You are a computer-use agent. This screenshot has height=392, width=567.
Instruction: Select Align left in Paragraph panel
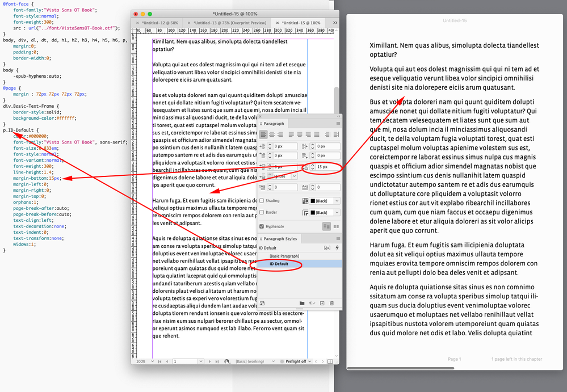pyautogui.click(x=263, y=134)
